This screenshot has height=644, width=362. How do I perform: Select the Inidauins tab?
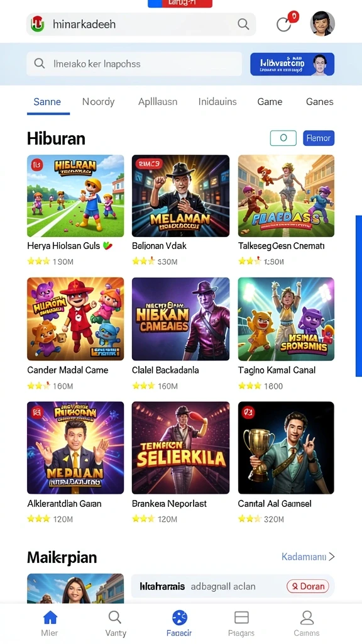tap(217, 101)
